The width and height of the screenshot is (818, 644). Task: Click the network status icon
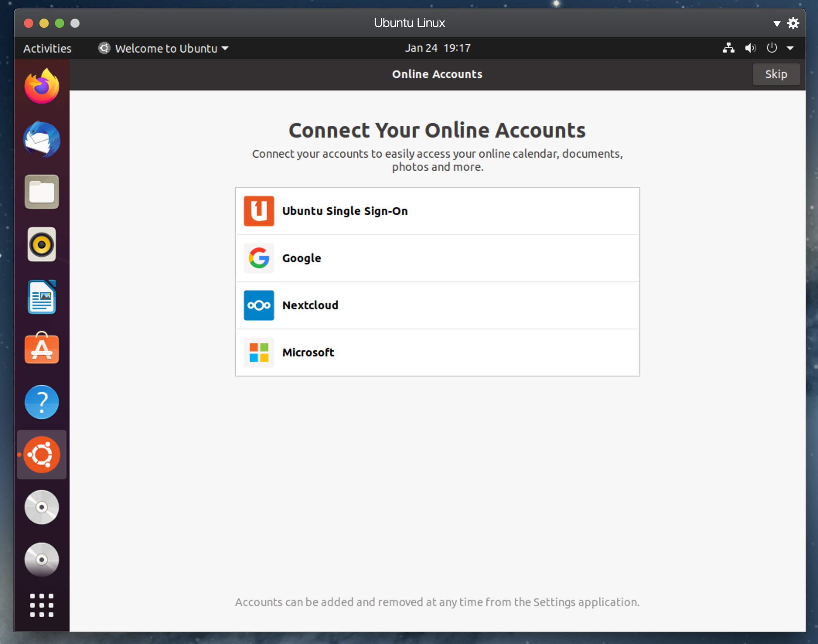(x=728, y=48)
